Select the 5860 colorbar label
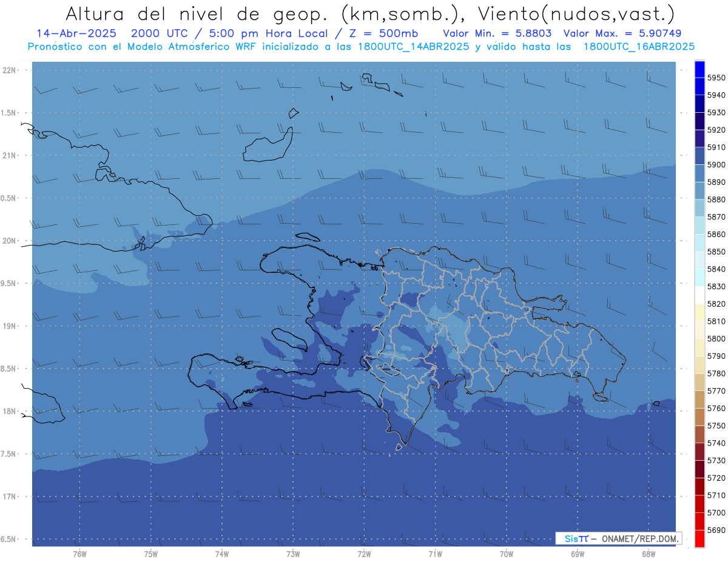The height and width of the screenshot is (562, 728). pyautogui.click(x=716, y=234)
